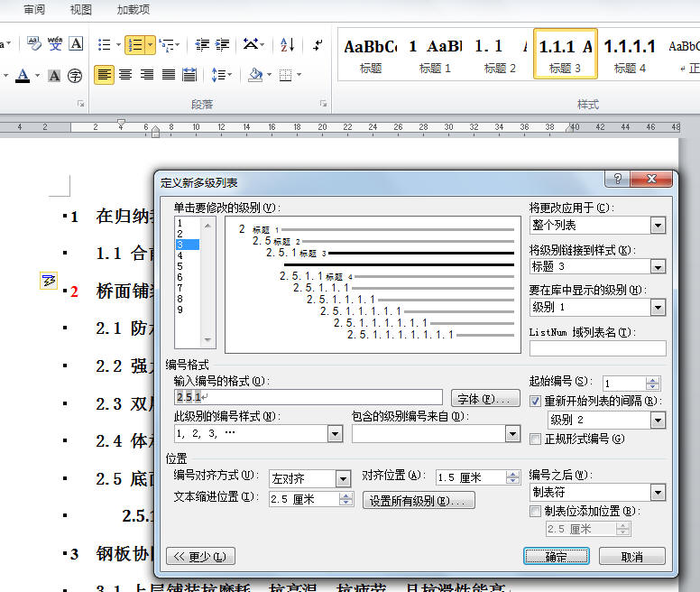This screenshot has width=700, height=592.
Task: Click 设置所有级别 button
Action: [x=419, y=501]
